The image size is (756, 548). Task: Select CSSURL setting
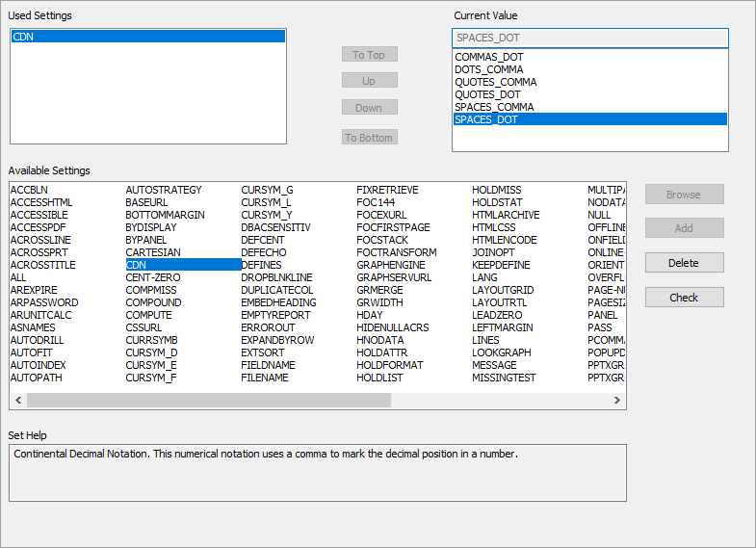click(x=143, y=327)
